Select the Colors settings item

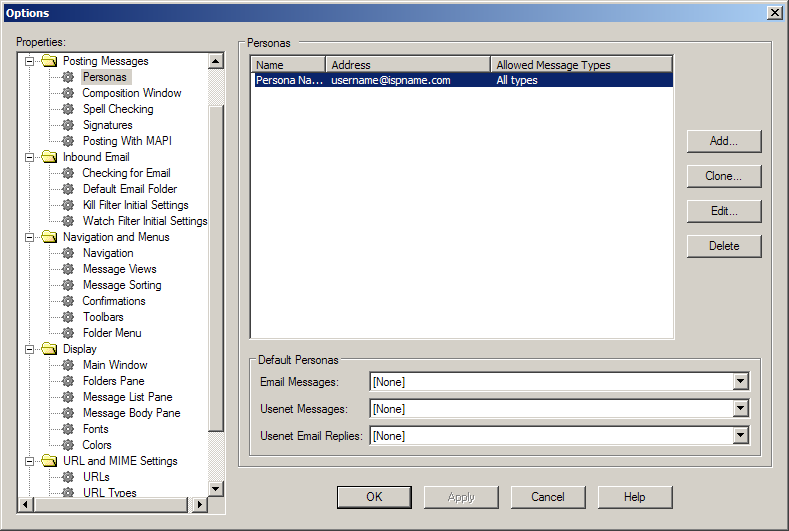coord(97,445)
